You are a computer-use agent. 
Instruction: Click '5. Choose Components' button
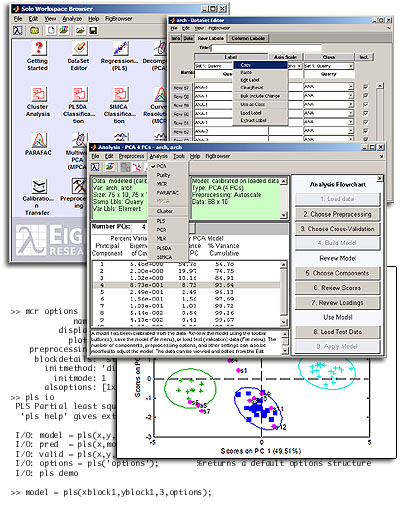point(337,273)
